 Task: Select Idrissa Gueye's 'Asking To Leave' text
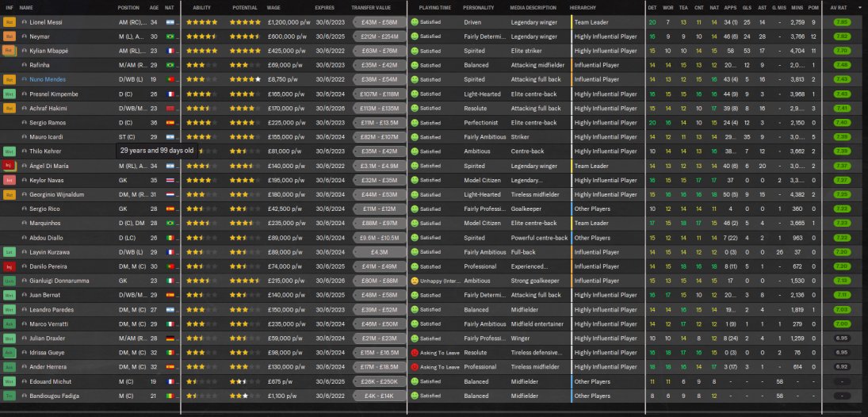439,353
